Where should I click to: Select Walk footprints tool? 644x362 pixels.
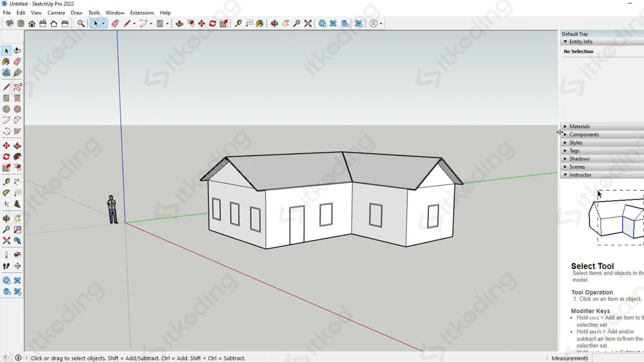6,266
